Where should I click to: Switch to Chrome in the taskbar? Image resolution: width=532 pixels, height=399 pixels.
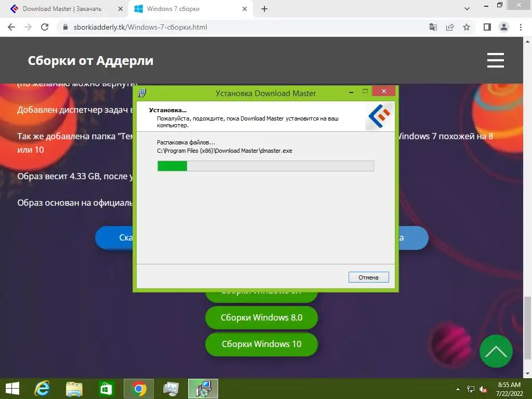(138, 389)
